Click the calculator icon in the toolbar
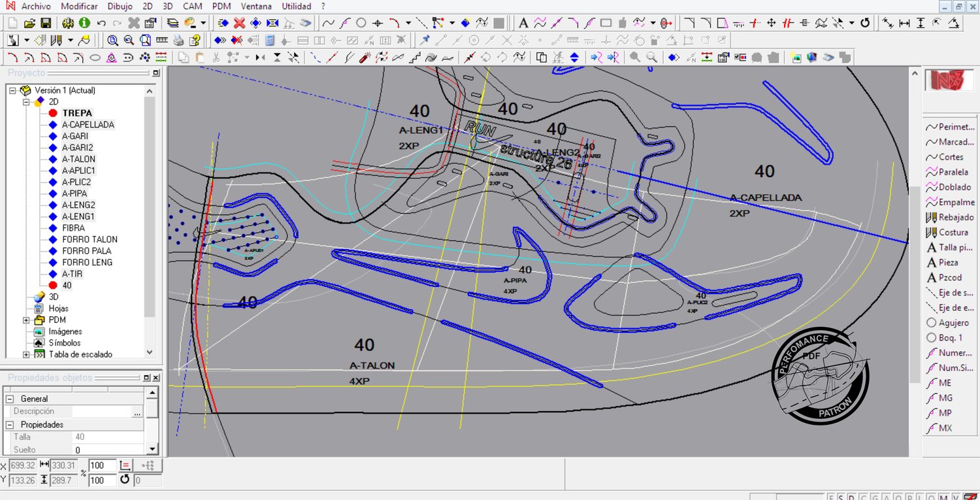 tap(270, 40)
